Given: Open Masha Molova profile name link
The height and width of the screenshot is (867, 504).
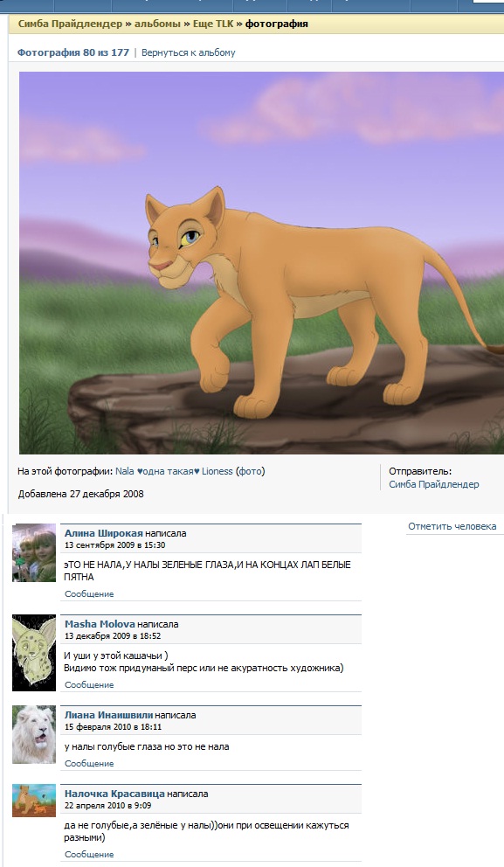Looking at the screenshot, I should click(100, 624).
